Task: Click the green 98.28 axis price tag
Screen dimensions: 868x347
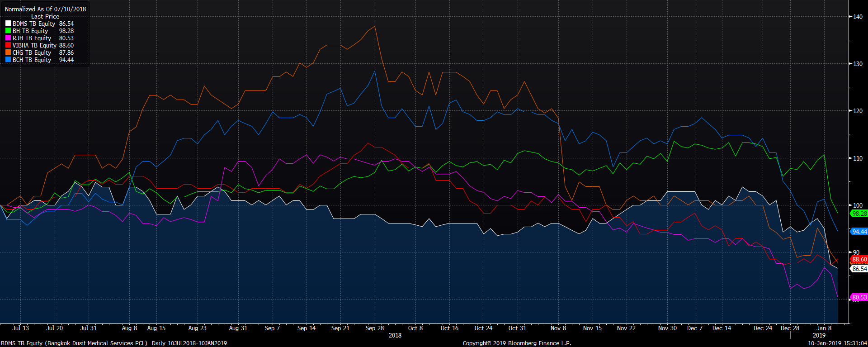Action: tap(859, 214)
